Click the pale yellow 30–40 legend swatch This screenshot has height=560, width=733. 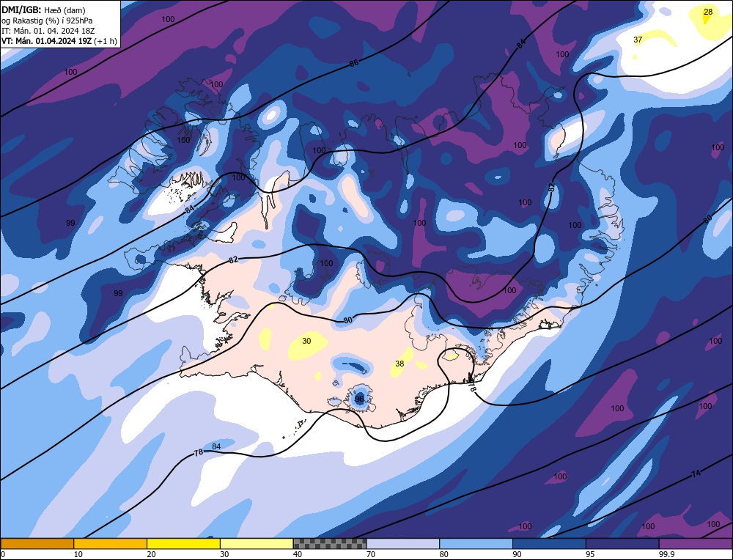[257, 543]
